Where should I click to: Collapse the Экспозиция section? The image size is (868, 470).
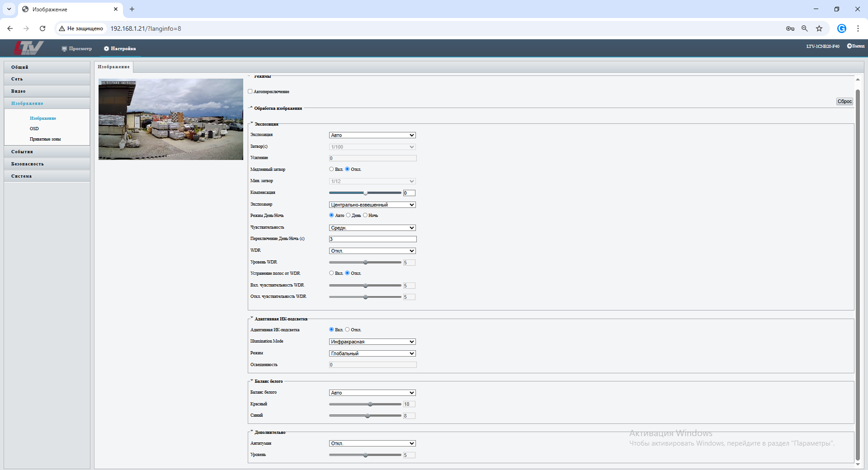tap(252, 123)
